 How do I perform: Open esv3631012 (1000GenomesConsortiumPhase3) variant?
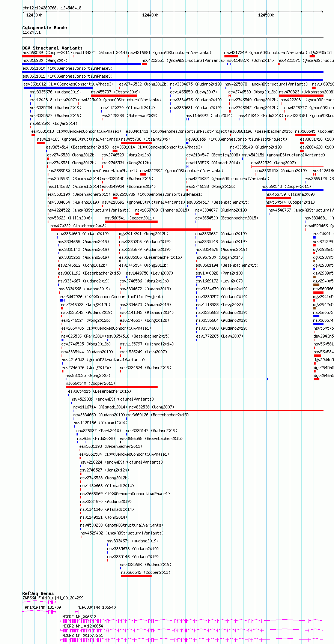68,84
